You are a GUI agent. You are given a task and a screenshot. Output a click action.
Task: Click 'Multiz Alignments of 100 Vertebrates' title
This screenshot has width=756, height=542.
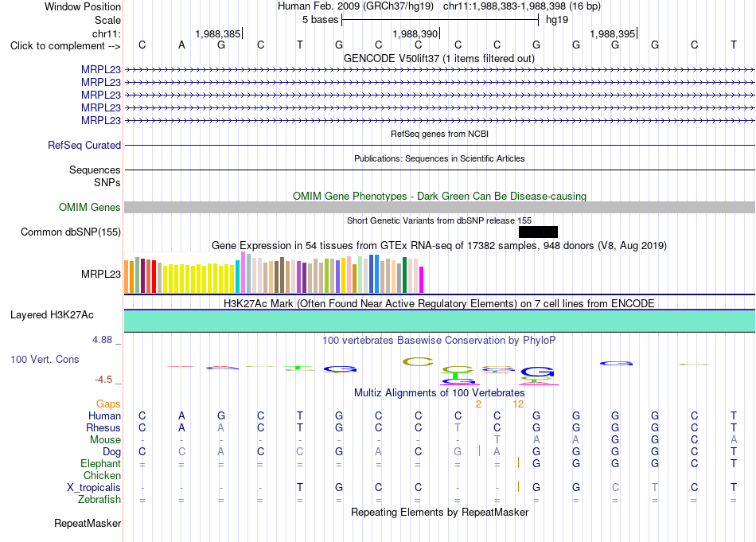pyautogui.click(x=439, y=392)
